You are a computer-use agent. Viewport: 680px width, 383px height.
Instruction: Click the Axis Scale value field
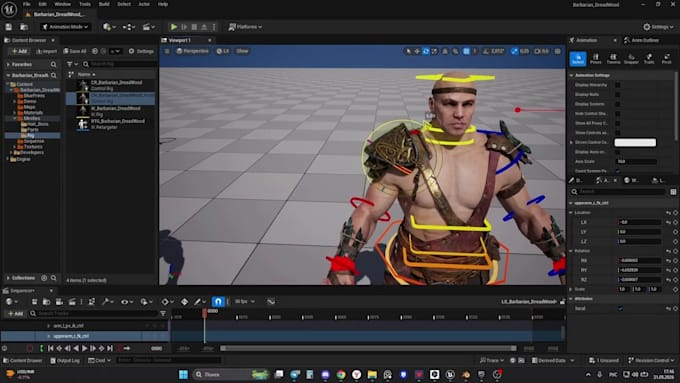click(636, 161)
